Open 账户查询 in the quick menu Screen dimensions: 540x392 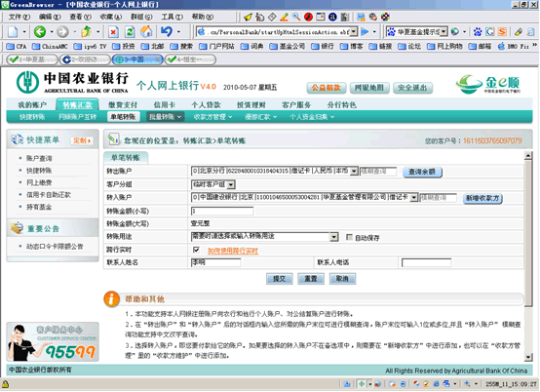pyautogui.click(x=39, y=158)
